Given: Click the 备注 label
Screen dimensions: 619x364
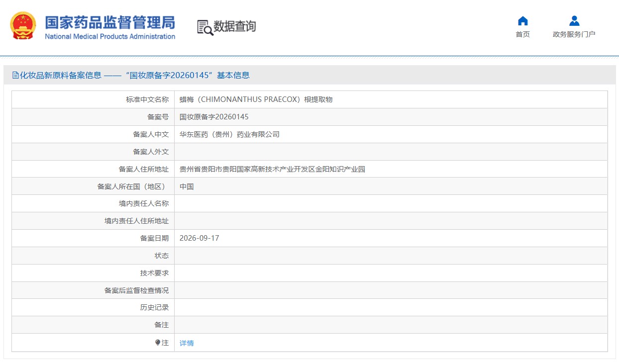Looking at the screenshot, I should (162, 325).
